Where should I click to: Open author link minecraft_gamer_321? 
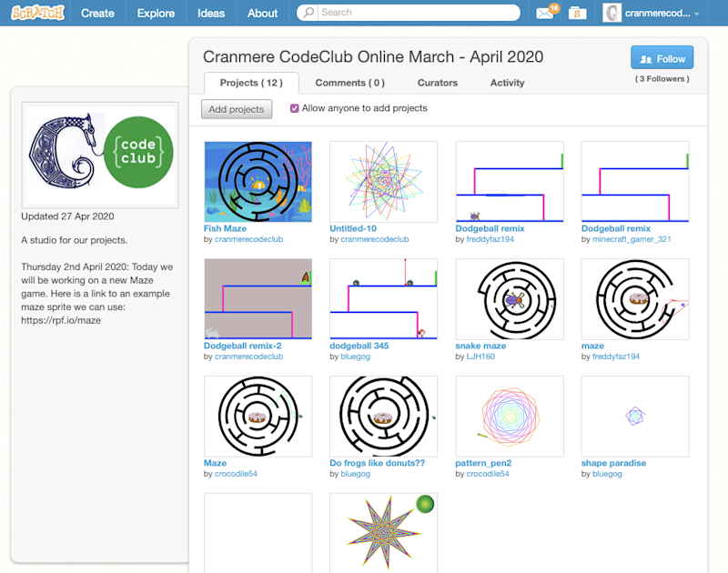[632, 239]
